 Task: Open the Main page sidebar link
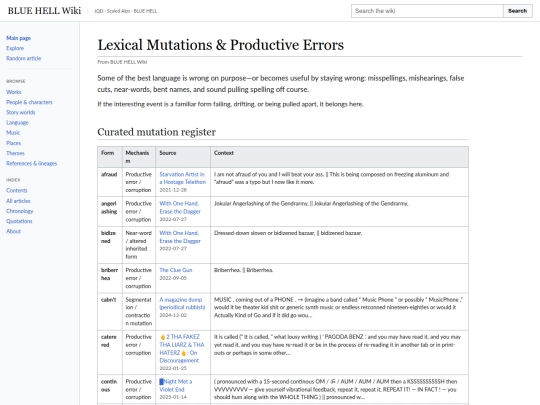(x=19, y=38)
